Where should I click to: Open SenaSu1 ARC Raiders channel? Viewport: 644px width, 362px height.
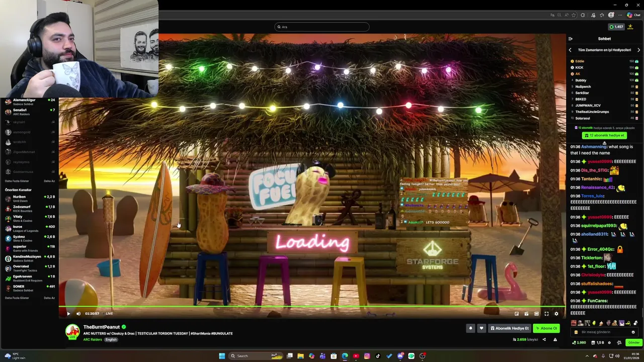tap(29, 112)
